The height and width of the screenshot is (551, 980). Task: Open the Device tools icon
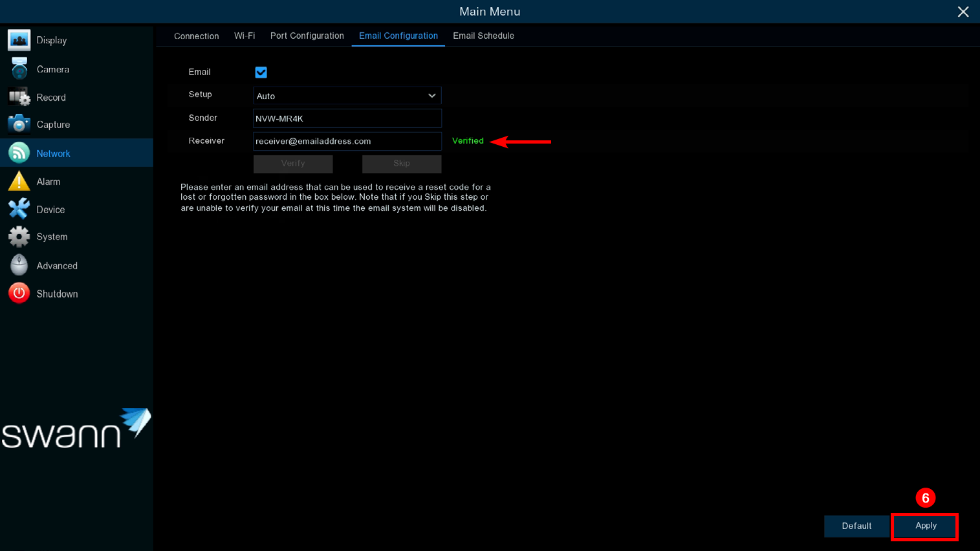coord(19,209)
